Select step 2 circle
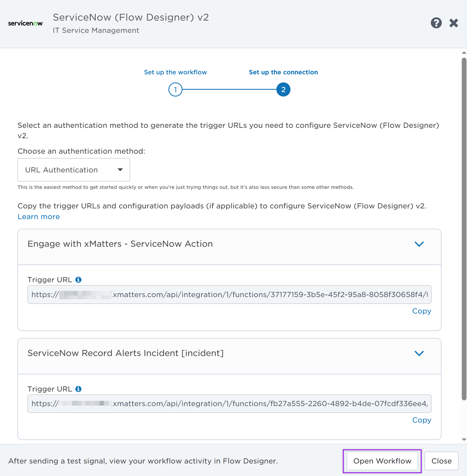The width and height of the screenshot is (467, 476). pyautogui.click(x=283, y=90)
